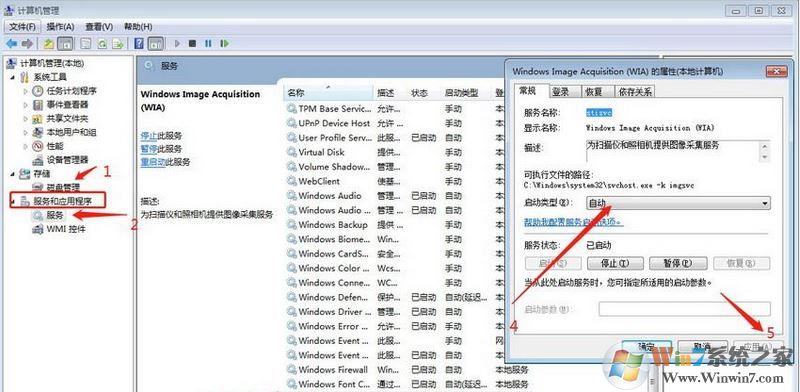Click the Pause Service toolbar icon

(208, 44)
